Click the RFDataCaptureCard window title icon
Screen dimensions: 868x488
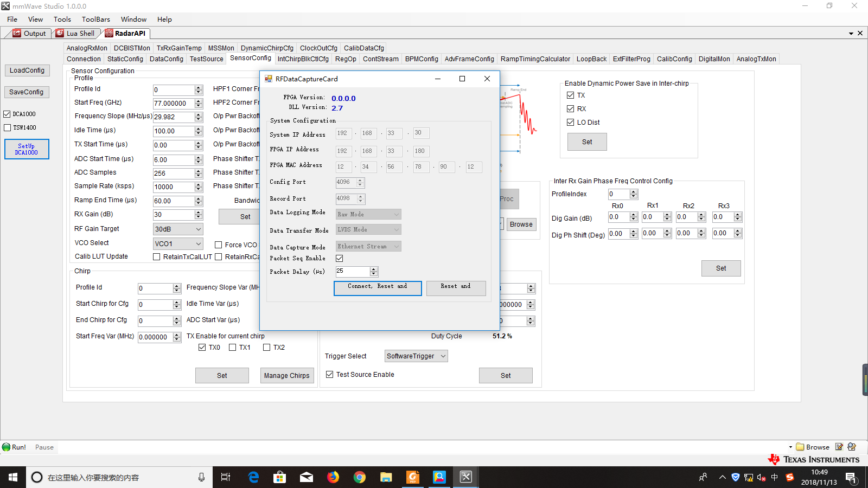pyautogui.click(x=269, y=79)
